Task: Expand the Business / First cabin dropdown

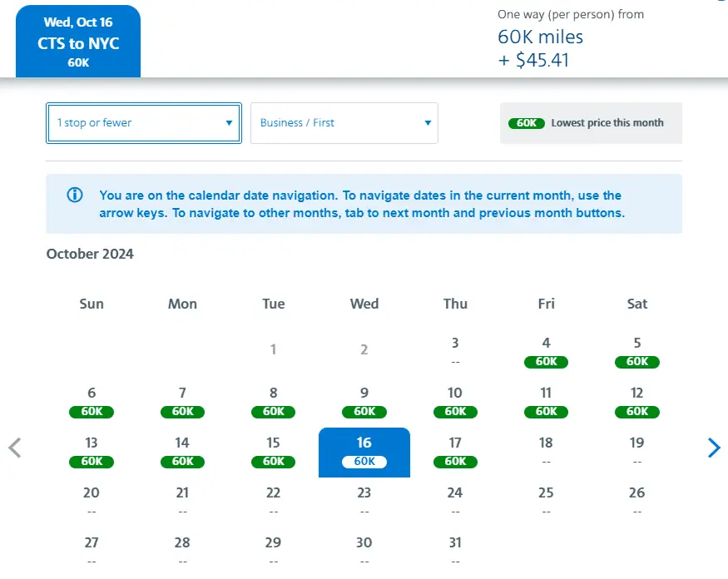Action: [x=344, y=123]
